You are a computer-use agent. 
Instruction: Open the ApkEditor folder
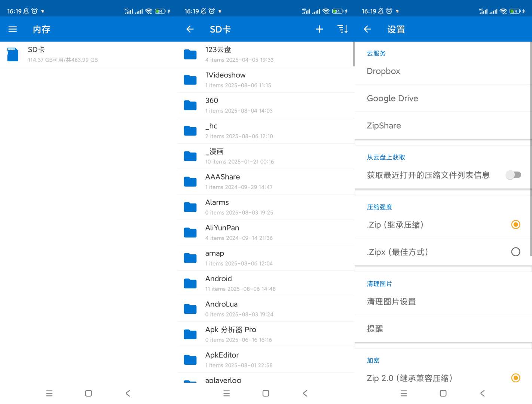tap(222, 359)
